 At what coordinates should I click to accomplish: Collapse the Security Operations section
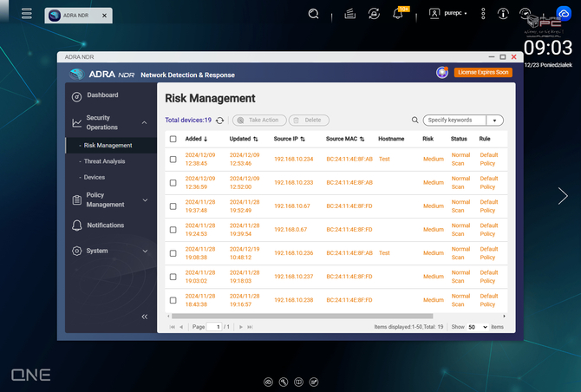click(145, 122)
